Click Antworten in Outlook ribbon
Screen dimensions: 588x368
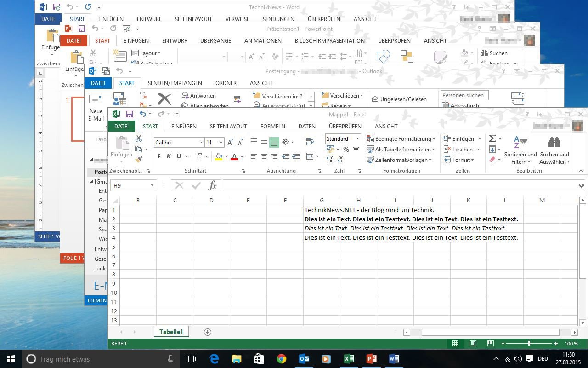click(199, 95)
